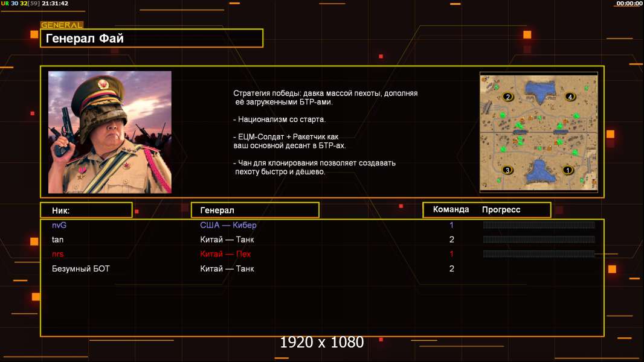Click the UR 30 32 FPS overlay
This screenshot has width=644, height=362.
click(20, 3)
